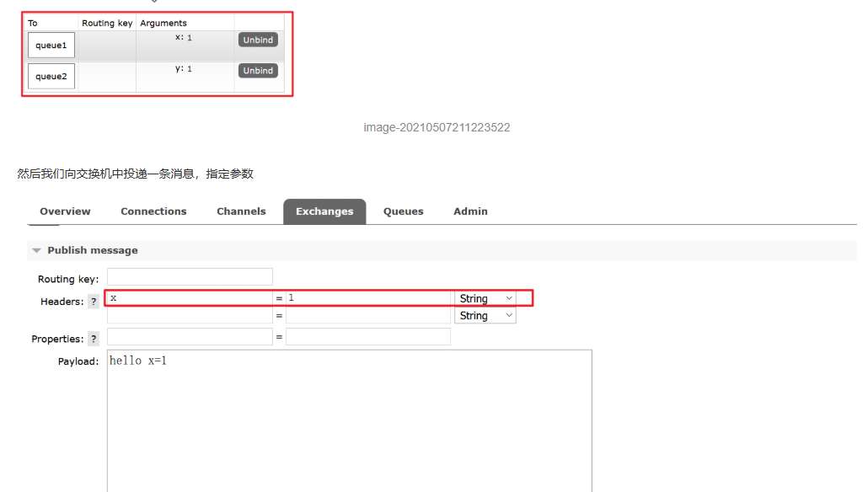The width and height of the screenshot is (868, 492).
Task: Click the Properties help question mark
Action: (94, 339)
